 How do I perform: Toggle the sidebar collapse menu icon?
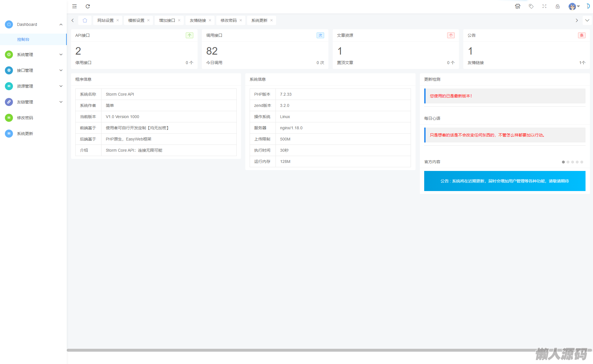click(x=74, y=6)
